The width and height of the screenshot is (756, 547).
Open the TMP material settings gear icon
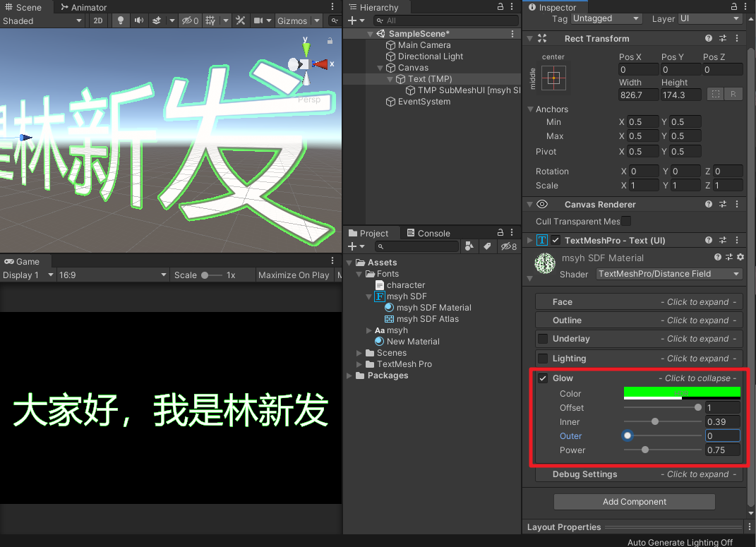coord(739,258)
